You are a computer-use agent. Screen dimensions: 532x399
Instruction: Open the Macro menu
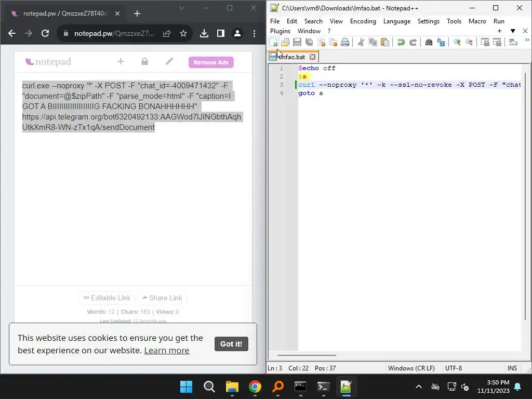tap(477, 21)
